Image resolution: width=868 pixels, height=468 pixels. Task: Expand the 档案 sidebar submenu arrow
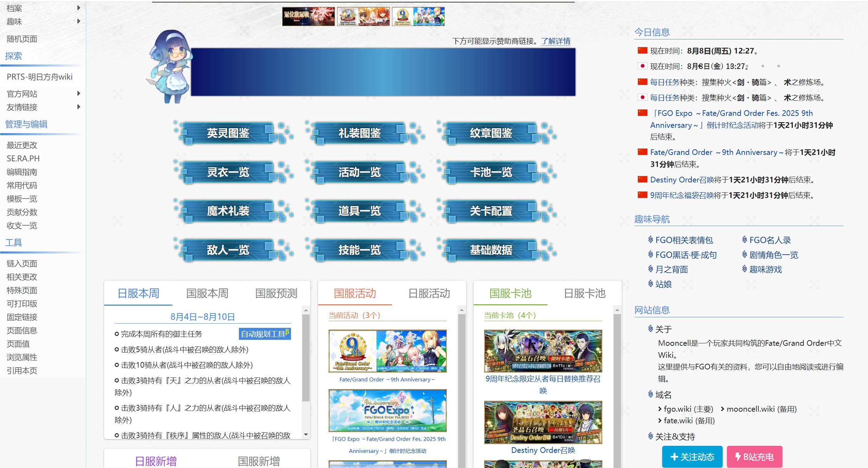(x=79, y=8)
